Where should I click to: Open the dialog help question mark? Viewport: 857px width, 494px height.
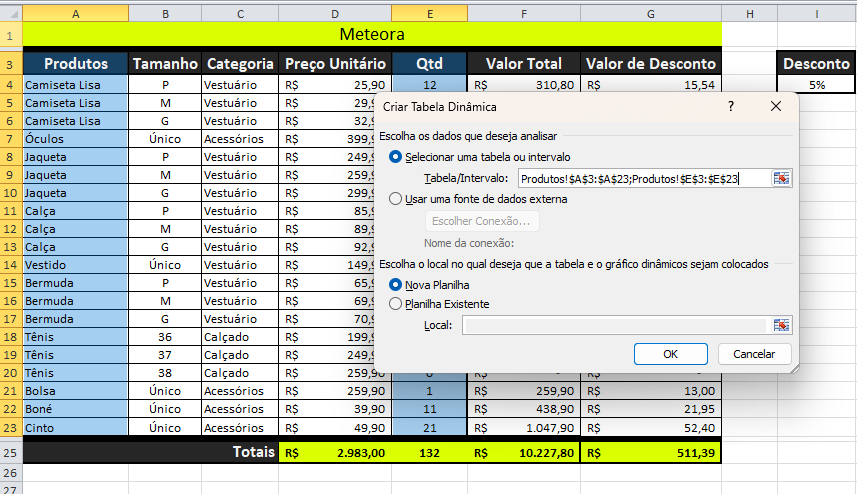(731, 107)
